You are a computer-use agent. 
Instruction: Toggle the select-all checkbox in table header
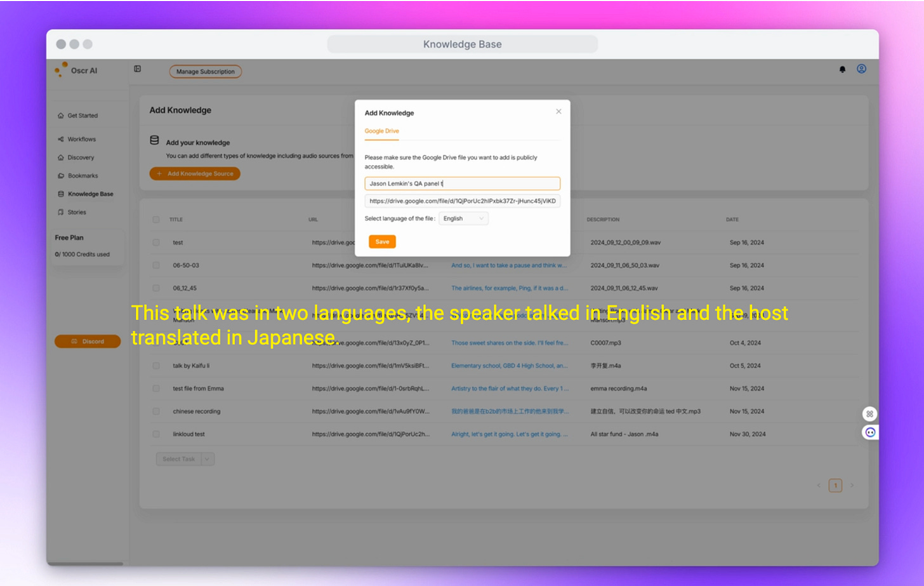point(156,220)
